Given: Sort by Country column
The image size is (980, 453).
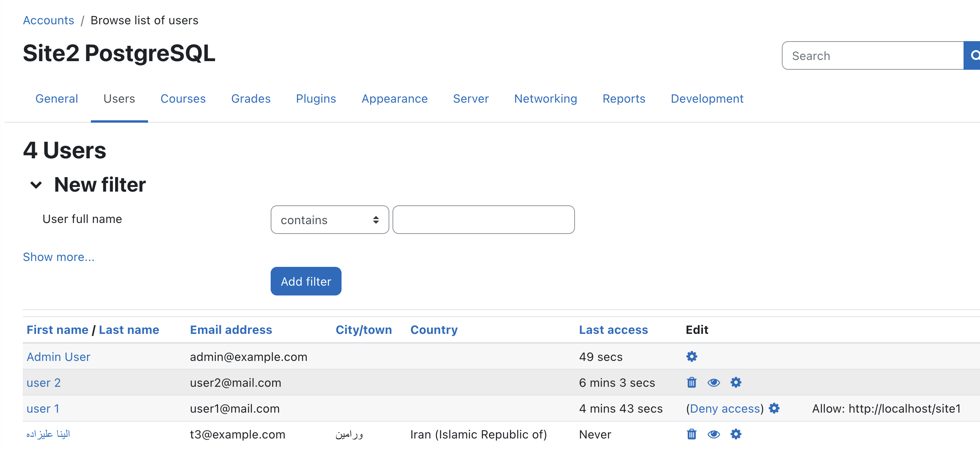Looking at the screenshot, I should pos(434,330).
